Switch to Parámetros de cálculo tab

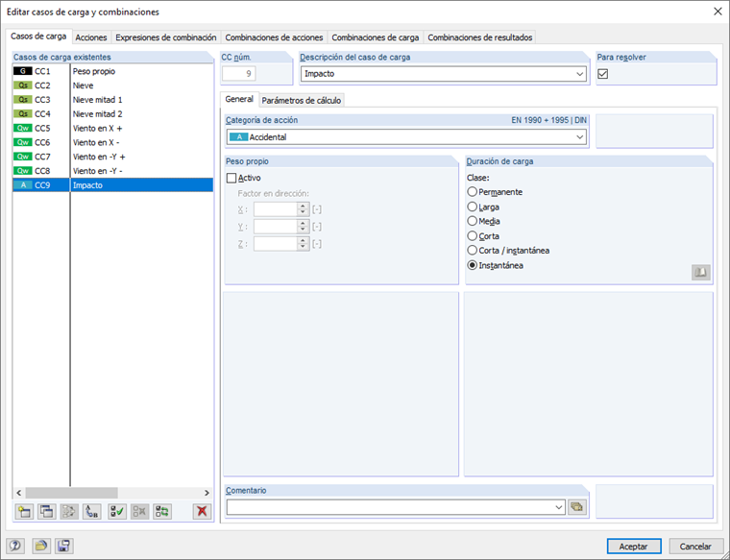302,100
